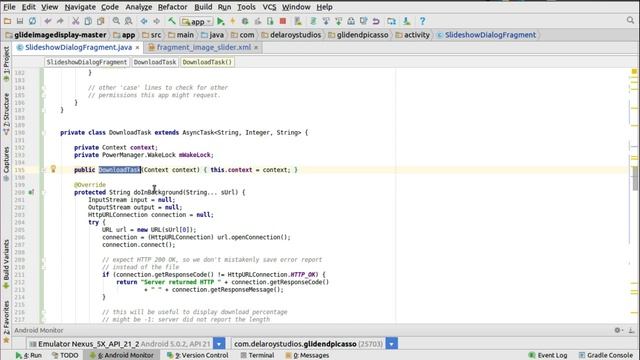640x360 pixels.
Task: Click the Cut scissors icon
Action: [76, 21]
